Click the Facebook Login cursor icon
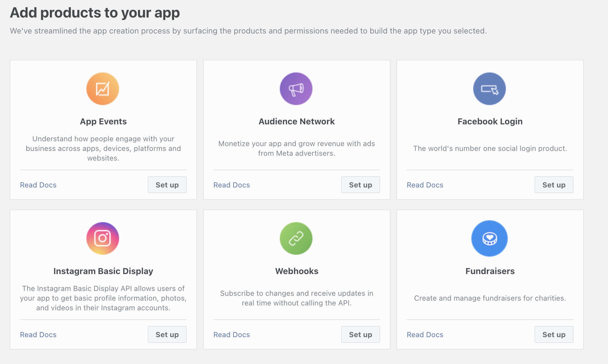 coord(489,89)
